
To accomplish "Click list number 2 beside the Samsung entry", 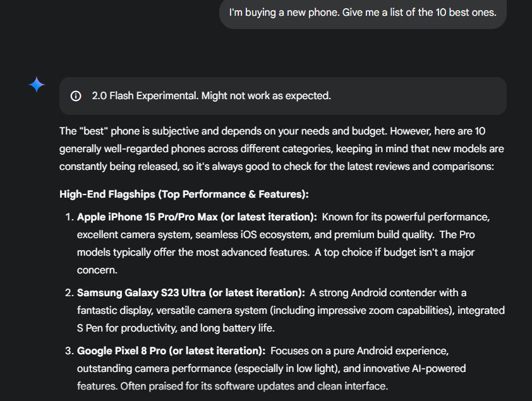I will (69, 292).
